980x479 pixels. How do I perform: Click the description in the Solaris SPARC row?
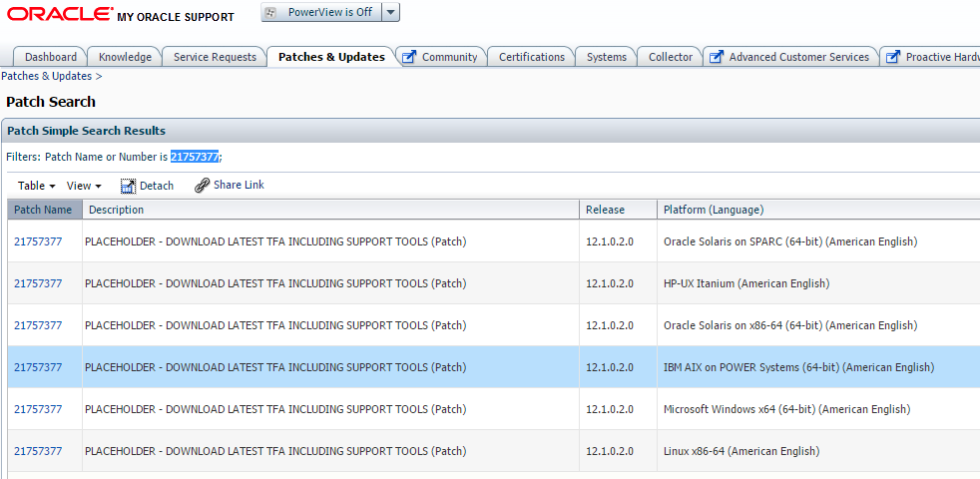(x=275, y=241)
